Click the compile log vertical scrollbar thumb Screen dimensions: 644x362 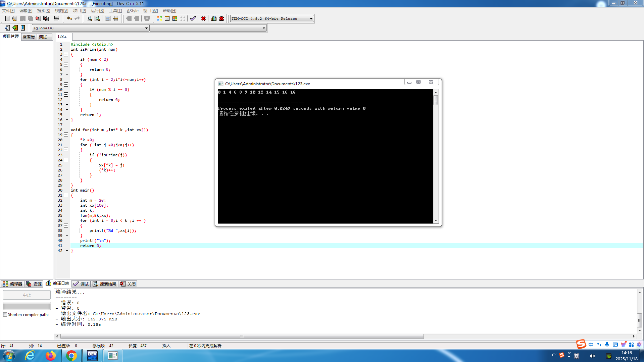[639, 320]
